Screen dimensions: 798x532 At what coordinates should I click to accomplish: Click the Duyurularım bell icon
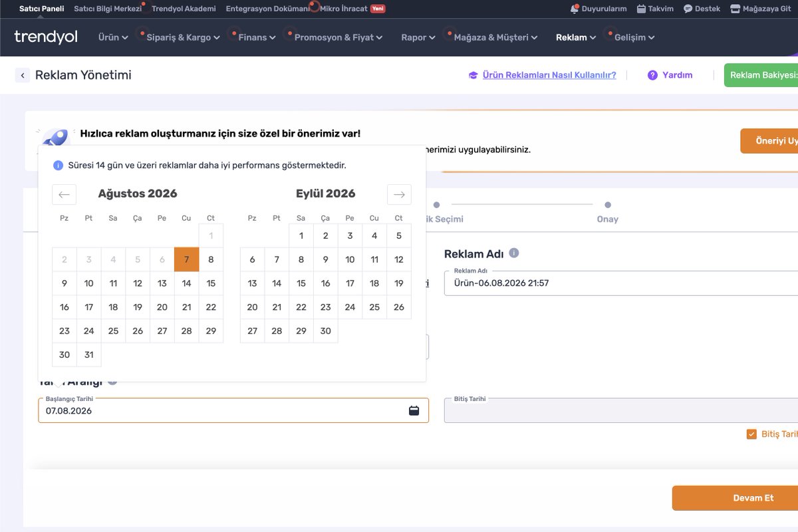pyautogui.click(x=575, y=9)
